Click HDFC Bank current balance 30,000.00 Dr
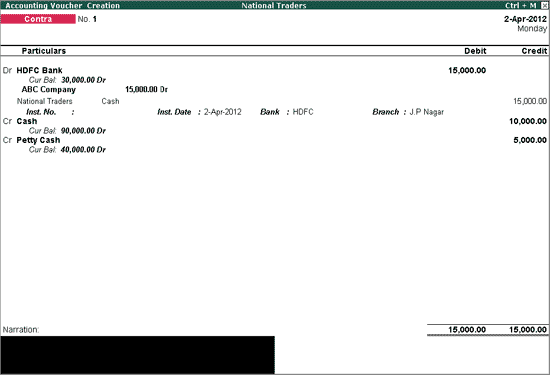This screenshot has height=375, width=550. (83, 80)
